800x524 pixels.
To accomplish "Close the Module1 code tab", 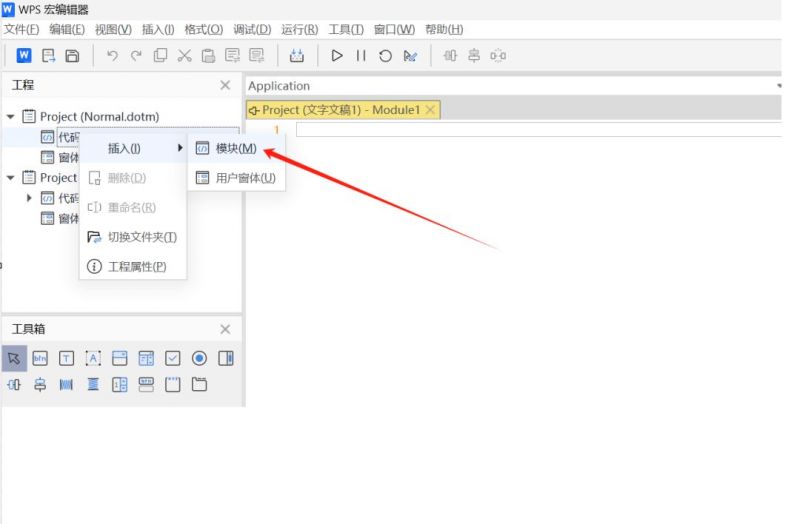I will pos(430,110).
